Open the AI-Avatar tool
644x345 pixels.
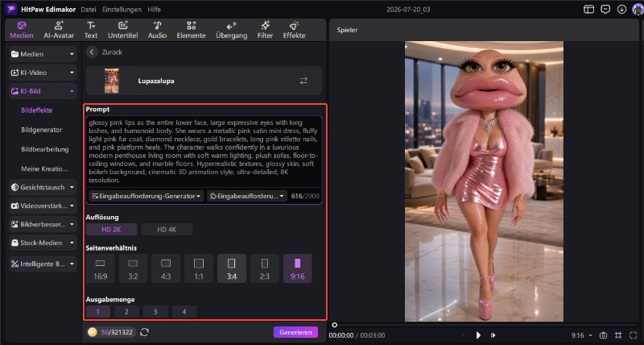tap(59, 30)
